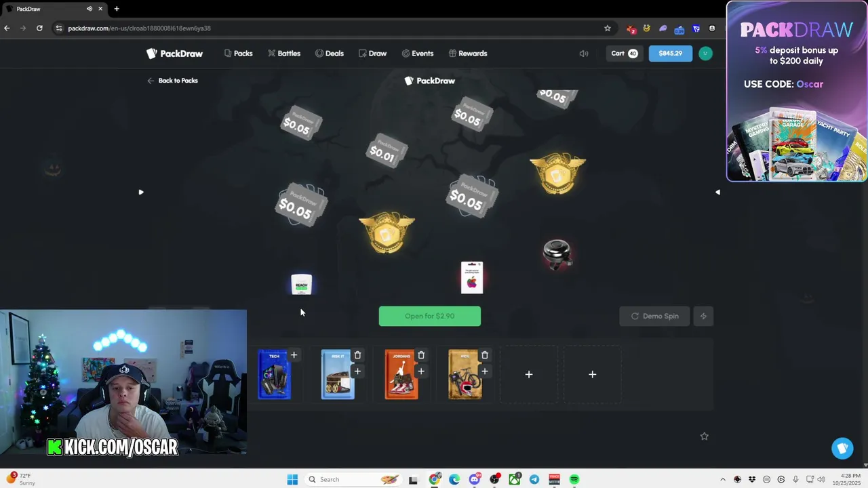Screen dimensions: 868x488
Task: Open the blue support chat bubble
Action: [x=842, y=448]
